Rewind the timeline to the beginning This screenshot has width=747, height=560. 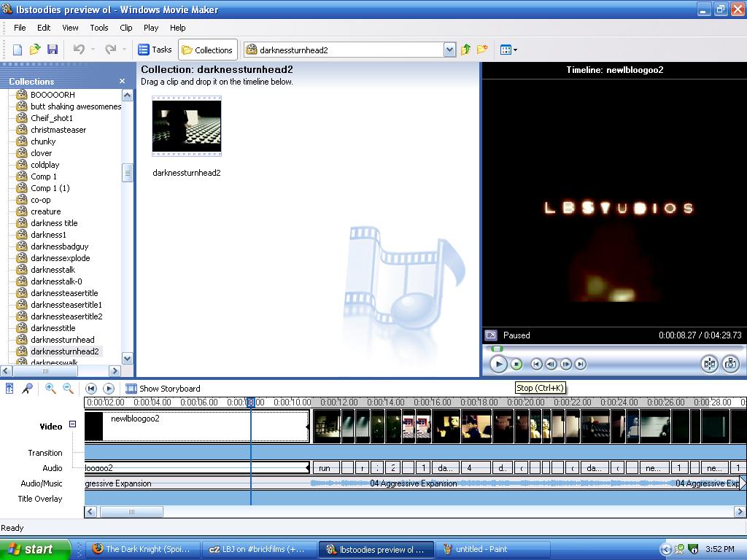pyautogui.click(x=92, y=388)
